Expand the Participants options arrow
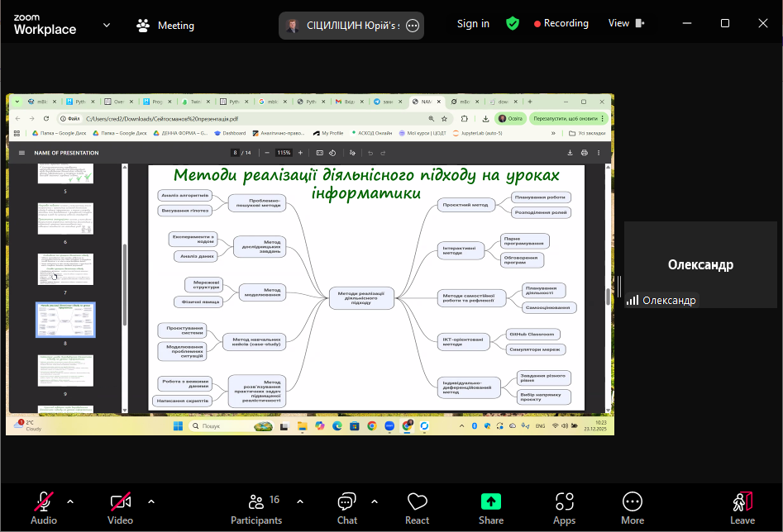783x532 pixels. coord(299,501)
